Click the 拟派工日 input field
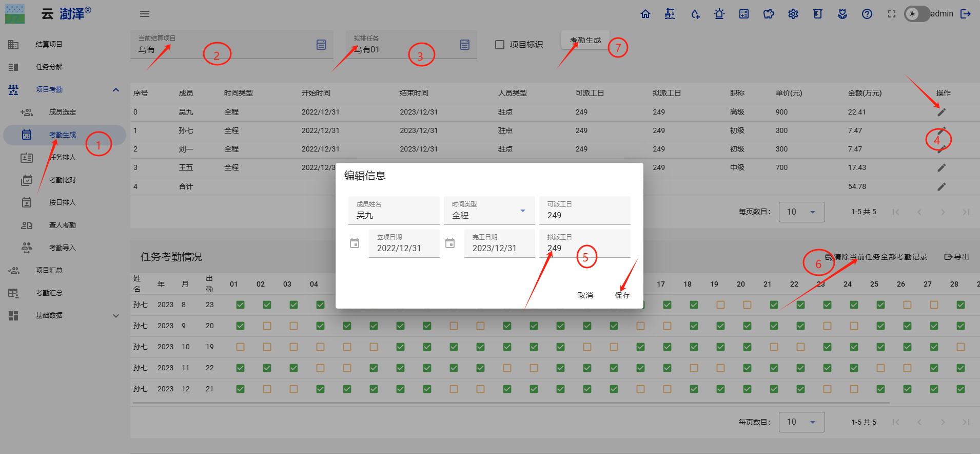The width and height of the screenshot is (980, 454). (x=585, y=248)
